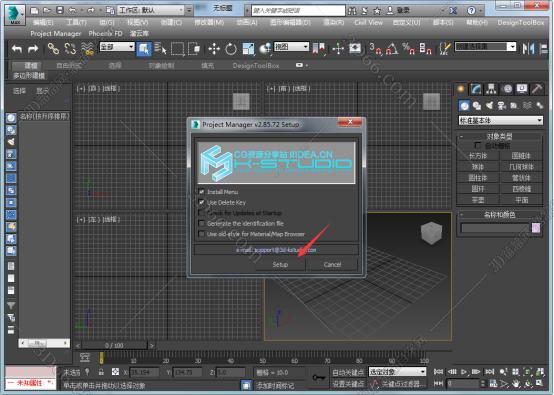Click Go to End playback button
The width and height of the screenshot is (554, 395).
pos(489,371)
